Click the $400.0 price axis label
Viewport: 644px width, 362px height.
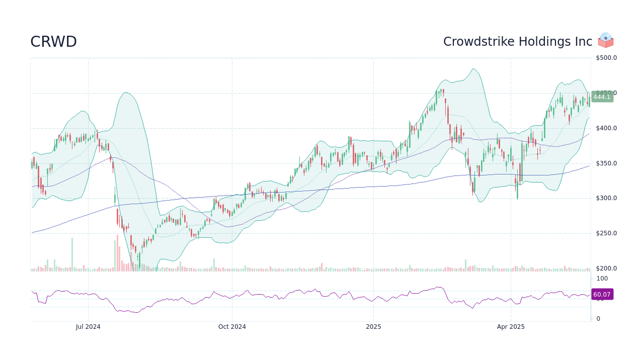(x=606, y=128)
